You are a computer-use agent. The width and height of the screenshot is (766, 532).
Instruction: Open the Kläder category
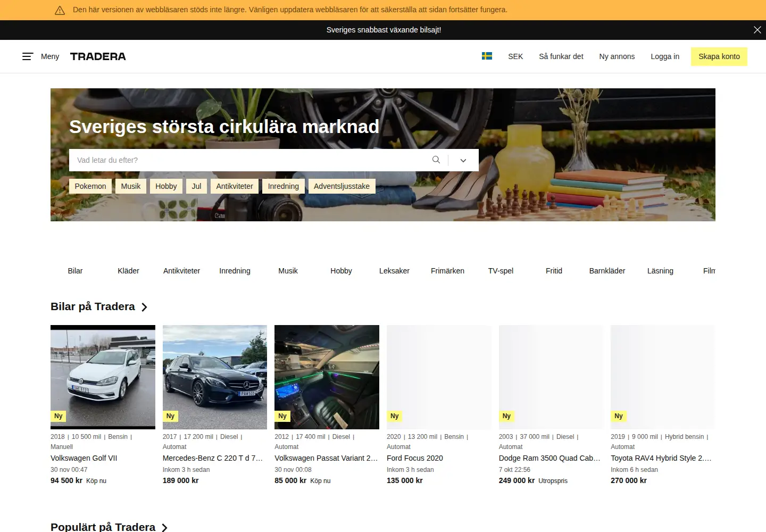(x=128, y=271)
